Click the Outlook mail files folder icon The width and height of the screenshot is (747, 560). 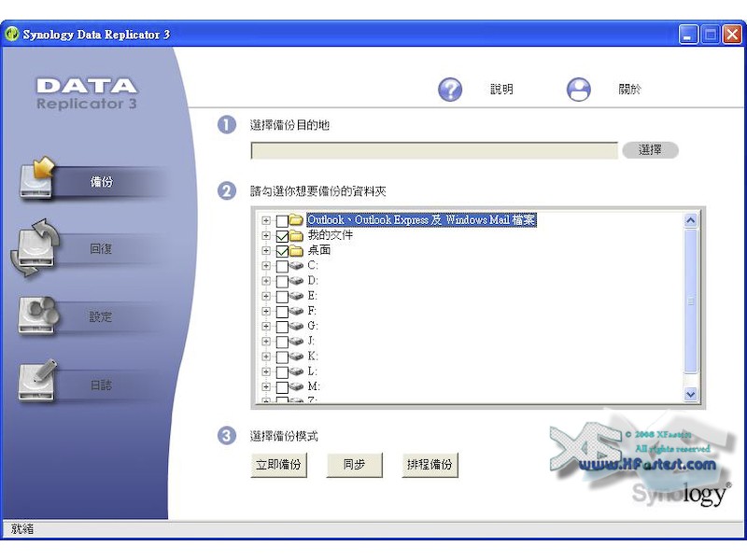click(x=296, y=220)
